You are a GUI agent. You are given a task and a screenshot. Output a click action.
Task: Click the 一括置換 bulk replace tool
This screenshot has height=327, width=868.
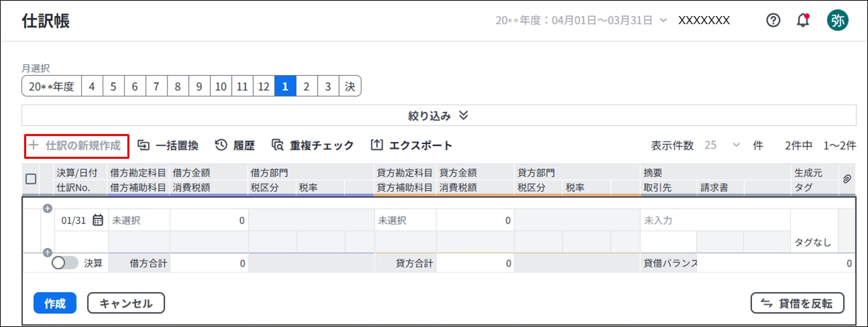168,145
